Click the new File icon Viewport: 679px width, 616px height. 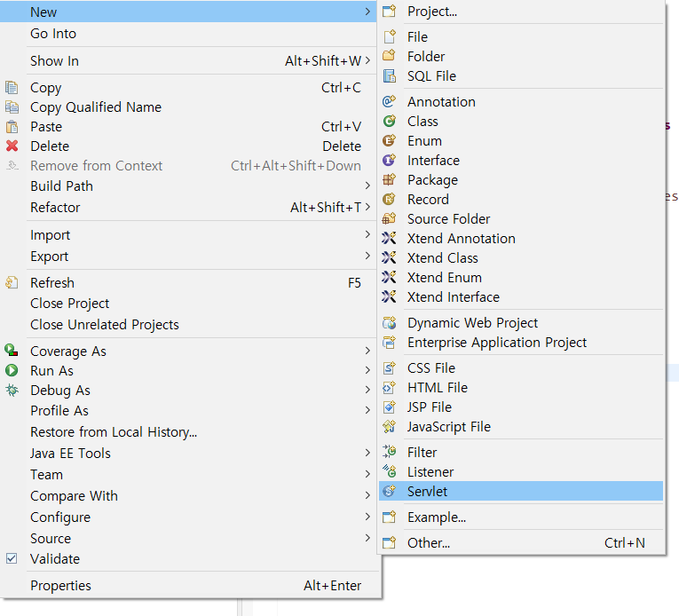(x=389, y=36)
